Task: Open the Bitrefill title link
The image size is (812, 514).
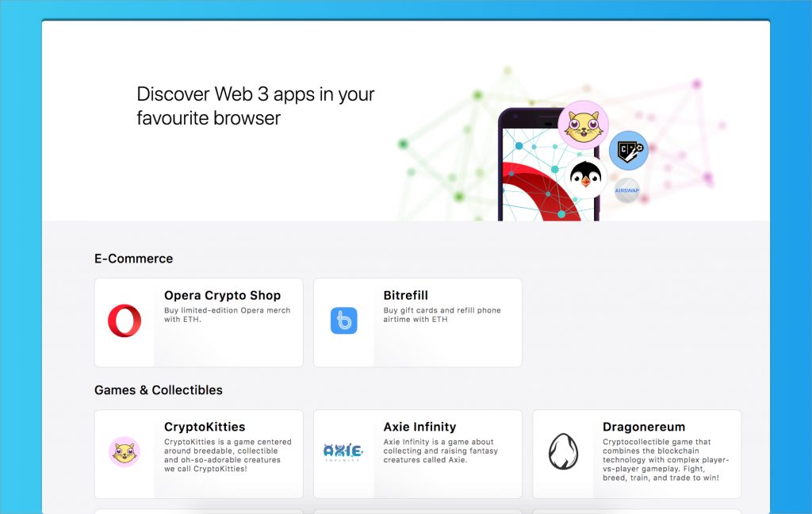Action: [405, 295]
